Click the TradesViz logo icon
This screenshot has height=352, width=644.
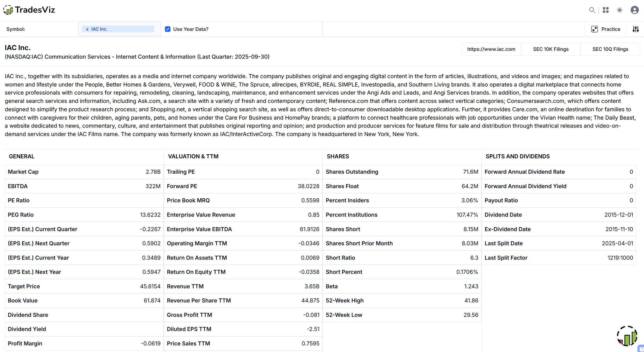(x=8, y=10)
